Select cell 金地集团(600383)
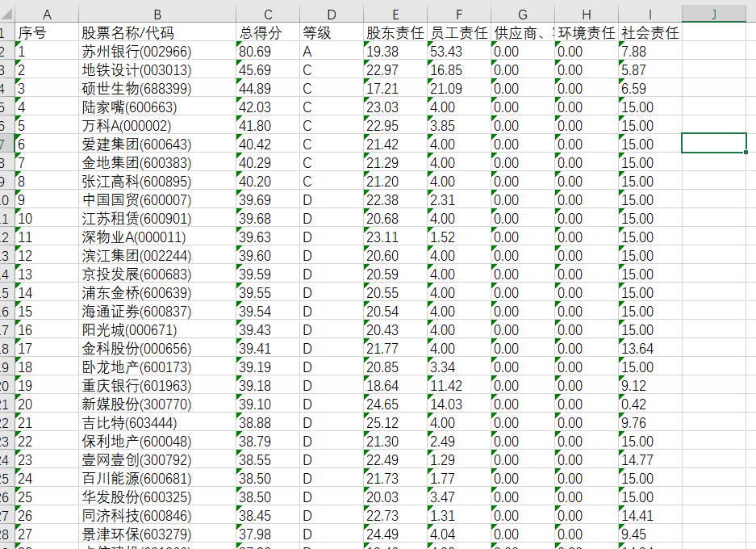Screen dimensions: 756x549 pyautogui.click(x=157, y=162)
